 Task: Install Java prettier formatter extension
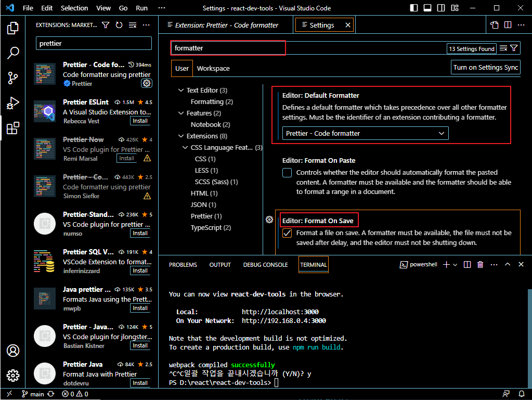click(x=140, y=308)
